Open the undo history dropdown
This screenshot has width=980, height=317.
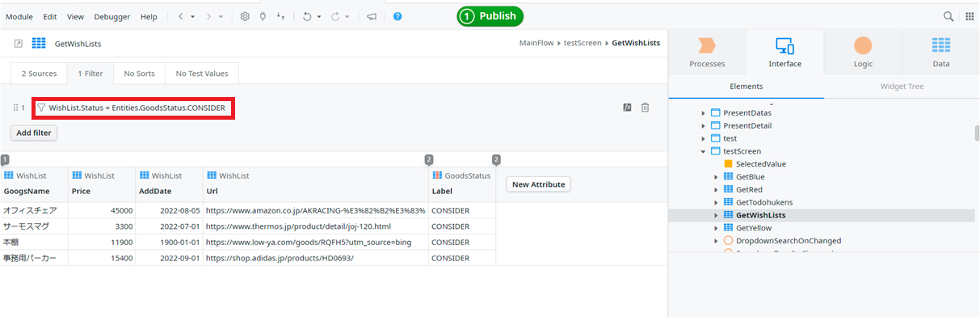click(318, 16)
